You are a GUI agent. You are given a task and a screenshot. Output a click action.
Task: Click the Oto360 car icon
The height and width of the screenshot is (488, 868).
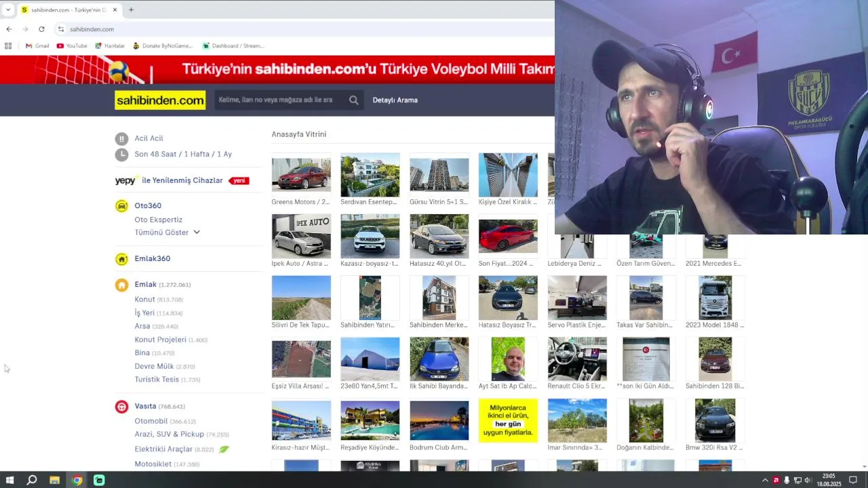[121, 206]
